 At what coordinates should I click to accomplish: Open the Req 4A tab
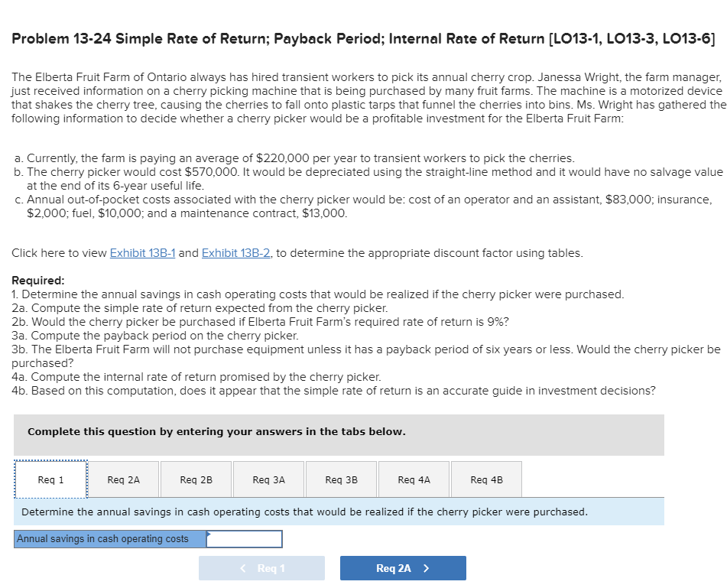pos(413,479)
